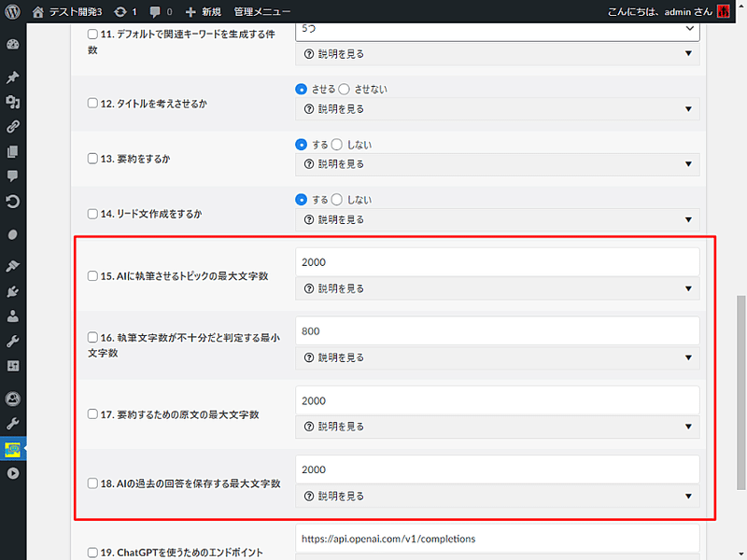The image size is (747, 560).
Task: Open the ＋新規 menu in admin bar
Action: 203,11
